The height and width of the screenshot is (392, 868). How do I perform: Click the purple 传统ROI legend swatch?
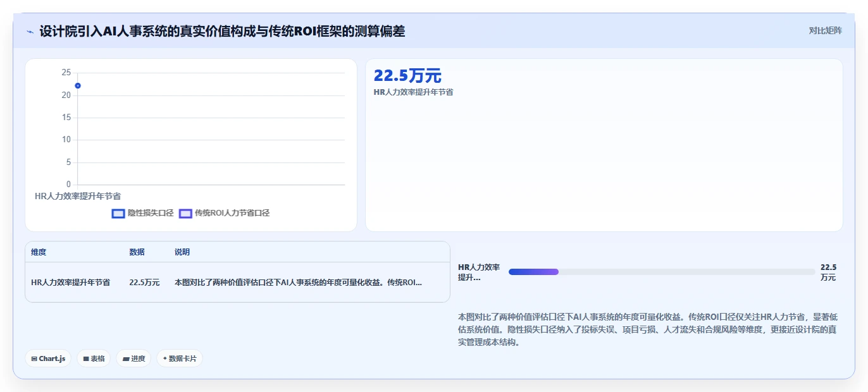click(x=185, y=214)
